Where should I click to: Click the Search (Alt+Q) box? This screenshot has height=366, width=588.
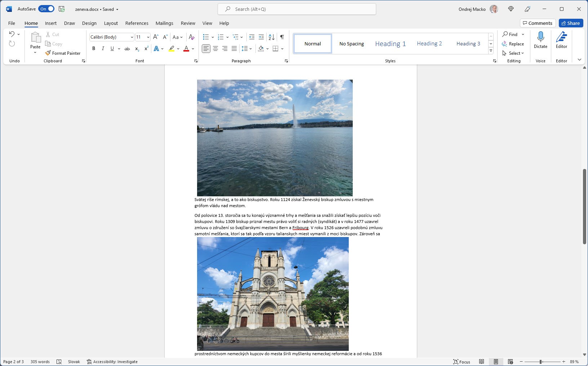[x=297, y=9]
